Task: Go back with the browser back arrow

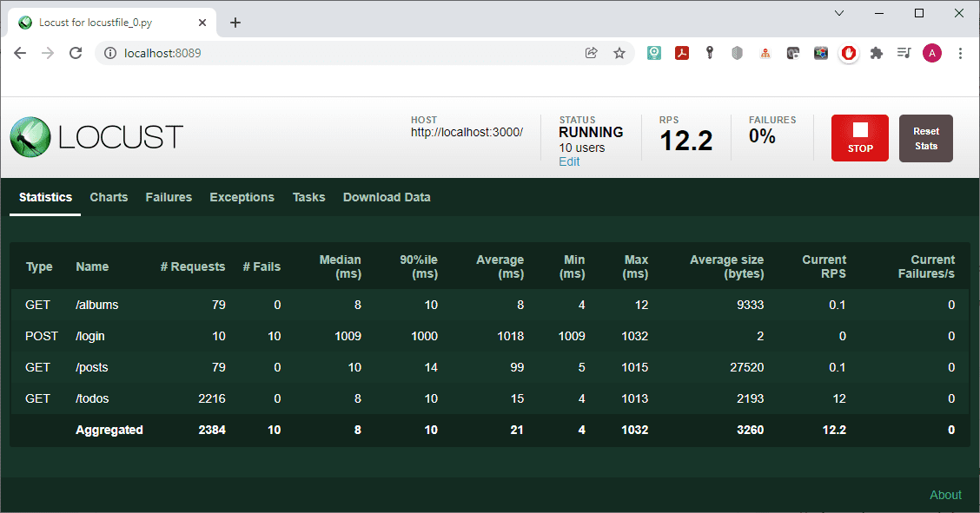Action: click(x=20, y=53)
